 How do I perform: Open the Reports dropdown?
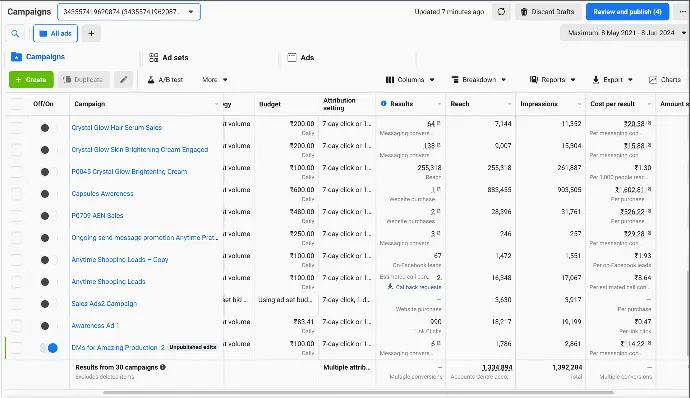[x=553, y=80]
